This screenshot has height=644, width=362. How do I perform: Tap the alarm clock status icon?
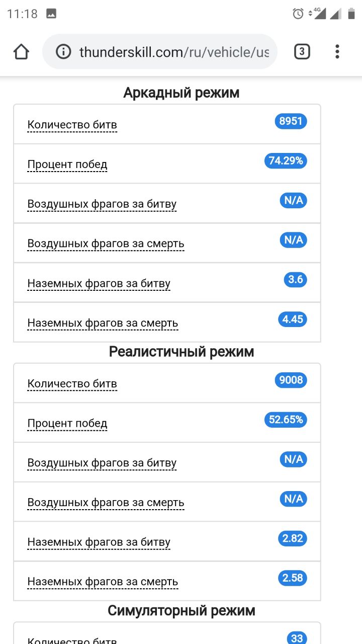point(298,14)
